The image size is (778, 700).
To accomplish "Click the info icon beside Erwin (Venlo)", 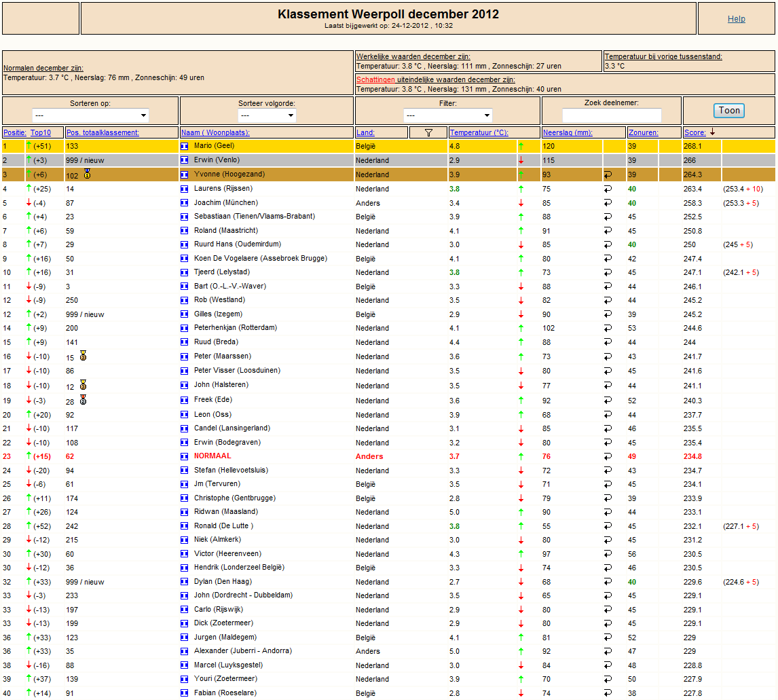I will click(184, 160).
